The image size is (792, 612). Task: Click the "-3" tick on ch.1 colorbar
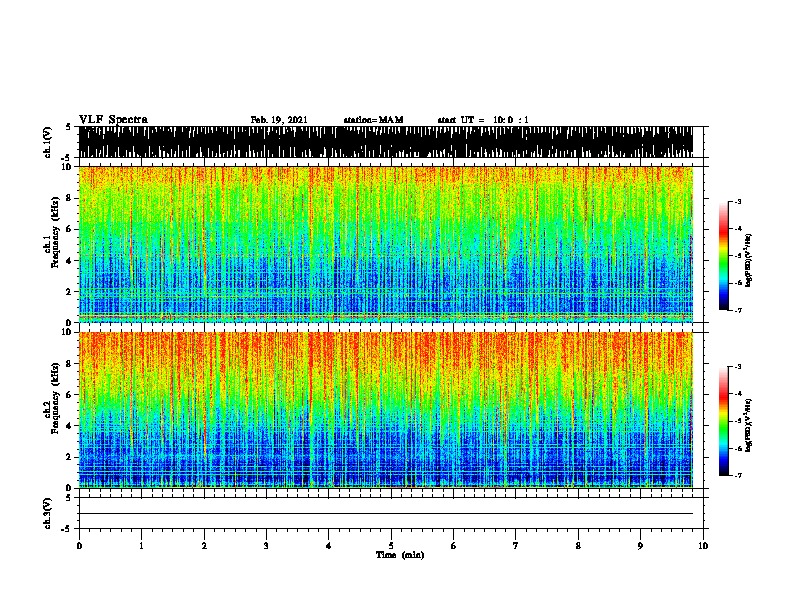pyautogui.click(x=737, y=201)
